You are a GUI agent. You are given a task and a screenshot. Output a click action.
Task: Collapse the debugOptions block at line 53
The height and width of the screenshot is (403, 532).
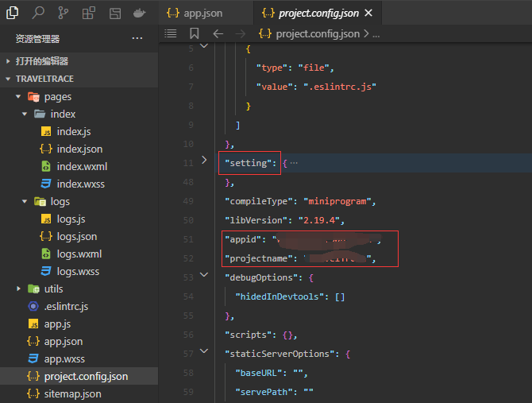[204, 275]
